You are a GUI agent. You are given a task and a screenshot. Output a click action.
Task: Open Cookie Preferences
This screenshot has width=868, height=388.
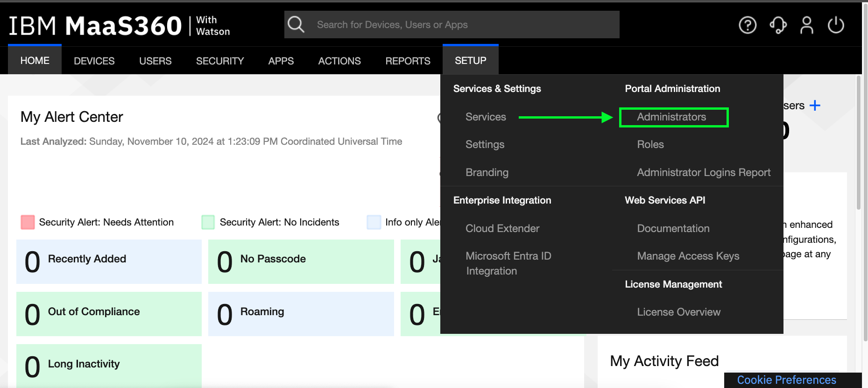pyautogui.click(x=787, y=380)
